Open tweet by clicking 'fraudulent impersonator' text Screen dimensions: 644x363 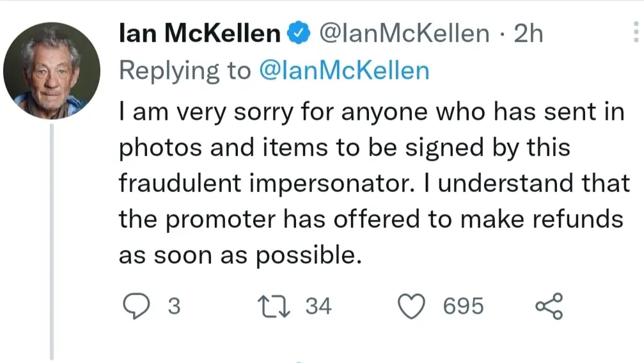click(267, 183)
